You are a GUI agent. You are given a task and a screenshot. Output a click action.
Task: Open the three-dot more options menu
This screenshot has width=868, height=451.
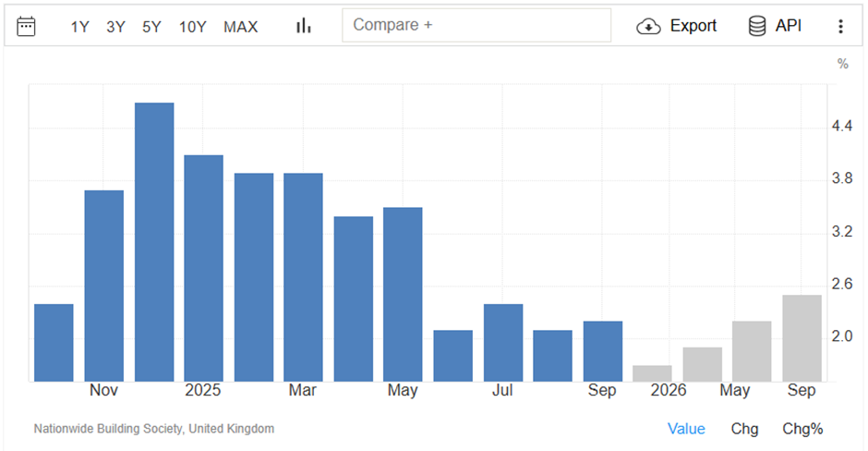[x=840, y=26]
